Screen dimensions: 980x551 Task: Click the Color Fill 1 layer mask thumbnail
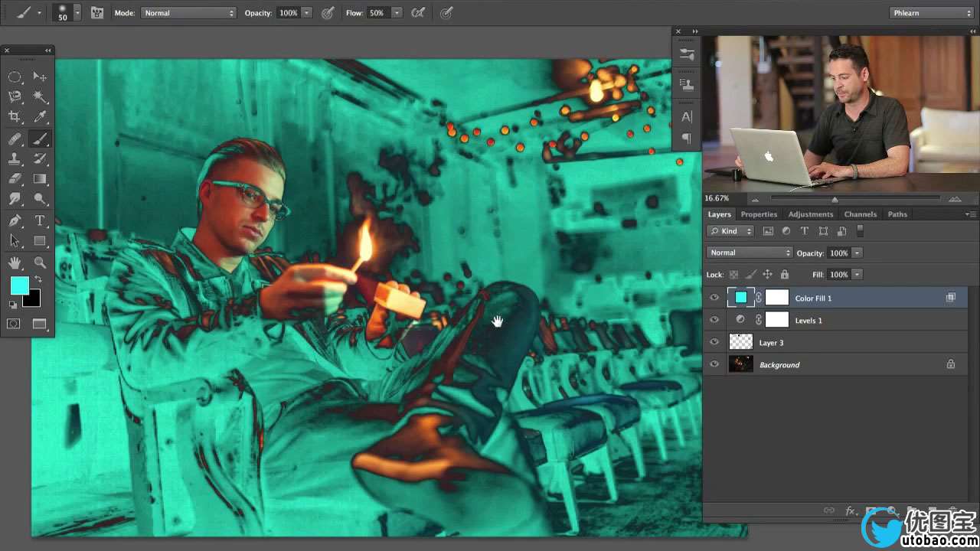(776, 298)
